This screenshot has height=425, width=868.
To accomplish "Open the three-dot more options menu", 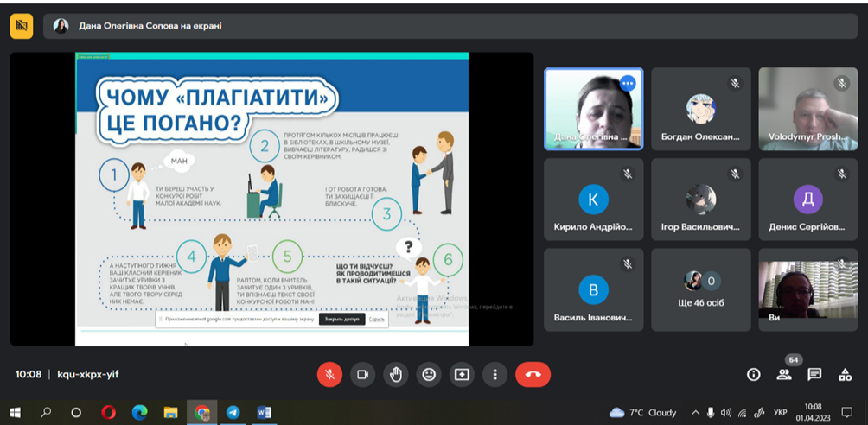I will [495, 374].
